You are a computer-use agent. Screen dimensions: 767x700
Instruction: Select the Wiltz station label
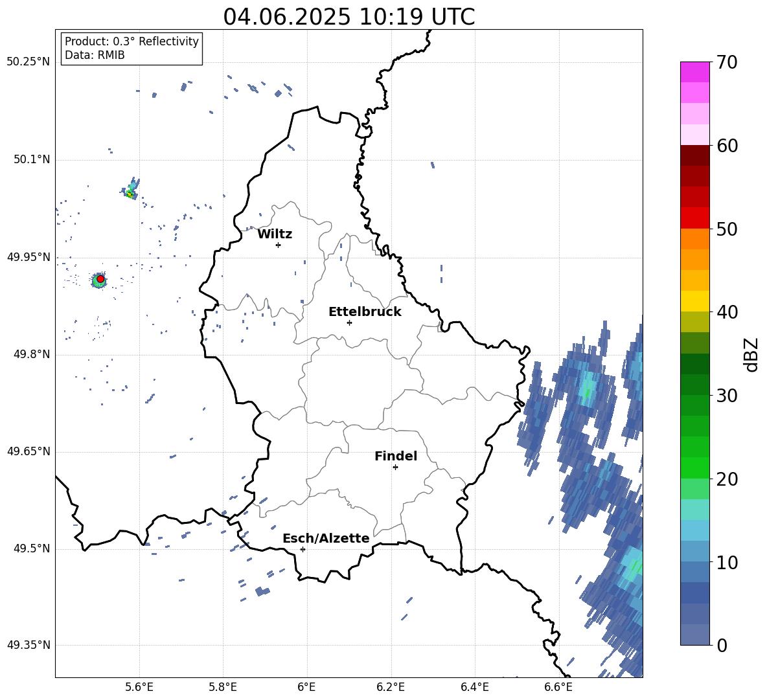(275, 234)
